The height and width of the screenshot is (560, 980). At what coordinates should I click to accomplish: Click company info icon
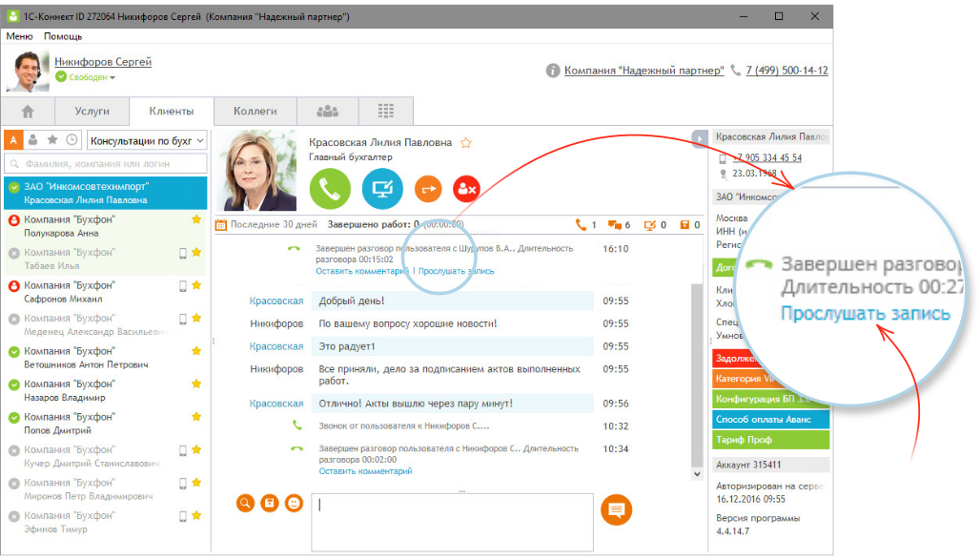coord(553,70)
